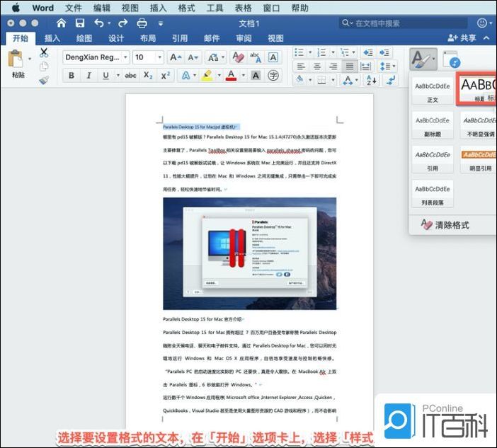497x448 pixels.
Task: Open the DengXian font name dropdown
Action: 96,57
